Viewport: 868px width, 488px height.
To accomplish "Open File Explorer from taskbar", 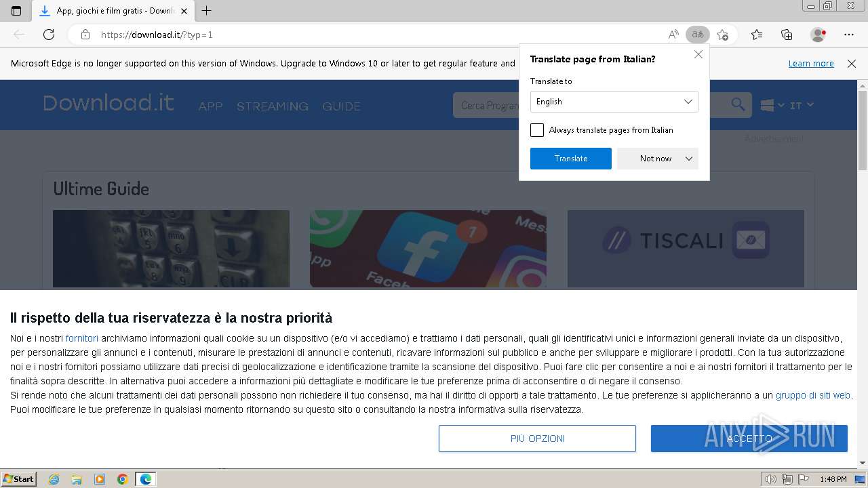I will (77, 479).
